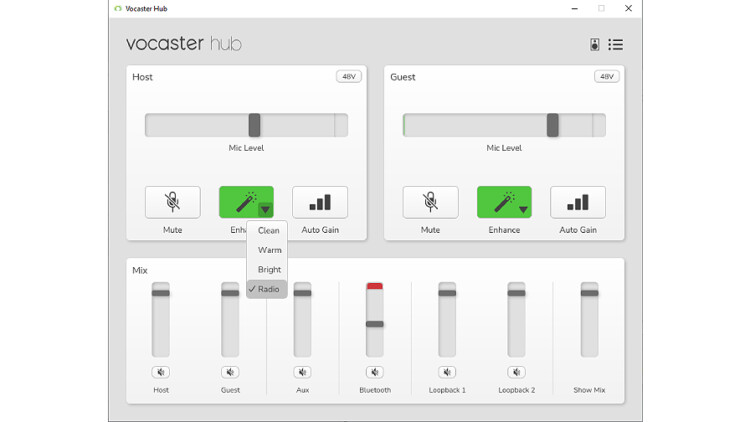Click the Bluetooth channel label
This screenshot has width=750, height=422.
coord(375,390)
